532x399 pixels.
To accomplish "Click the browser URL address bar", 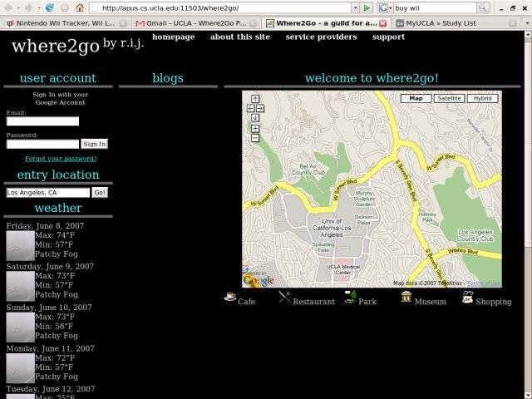I will (220, 7).
